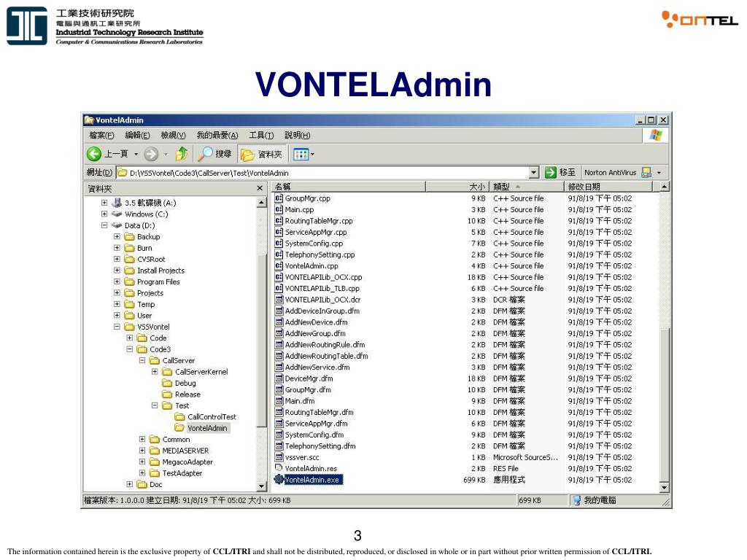
Task: Open the View menu (檢視)
Action: 173,135
